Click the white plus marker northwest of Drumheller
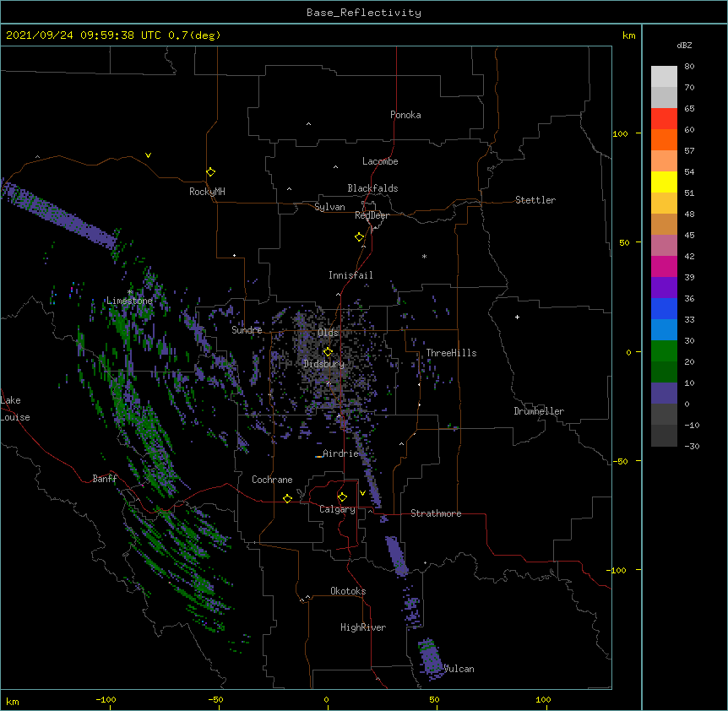 517,317
